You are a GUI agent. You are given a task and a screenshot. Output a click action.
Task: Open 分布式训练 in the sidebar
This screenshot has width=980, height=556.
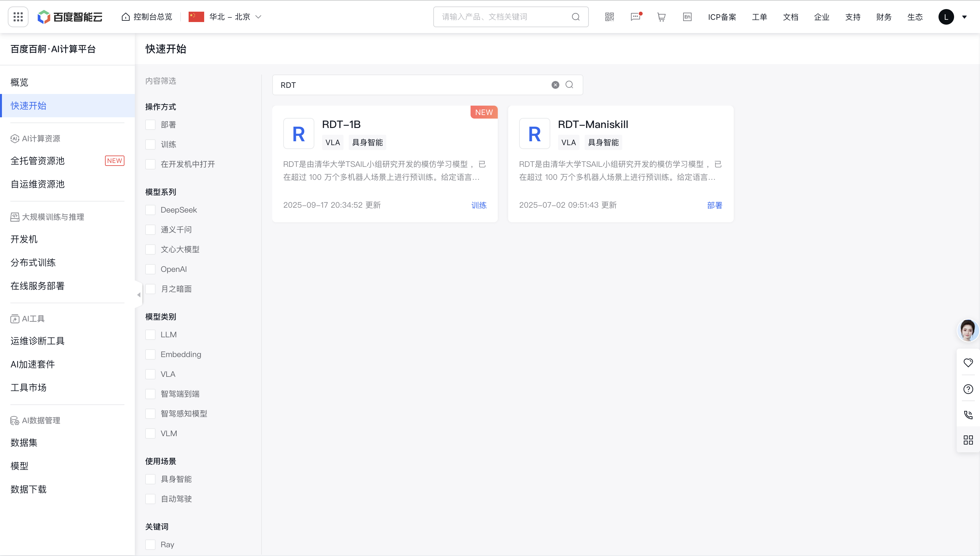click(33, 263)
